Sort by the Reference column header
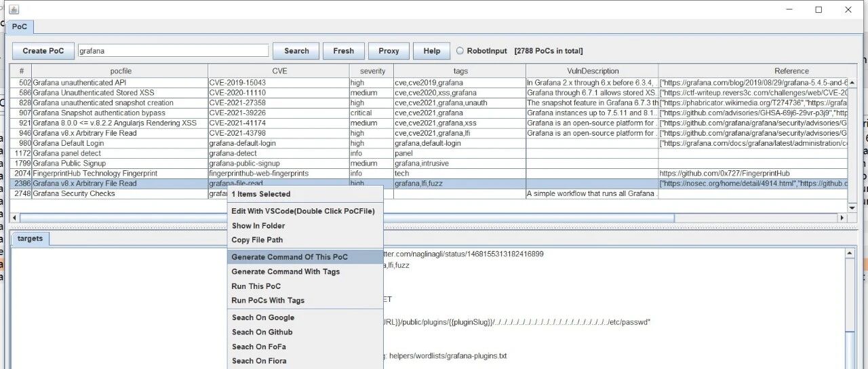Screen dimensions: 868x369 [x=753, y=71]
